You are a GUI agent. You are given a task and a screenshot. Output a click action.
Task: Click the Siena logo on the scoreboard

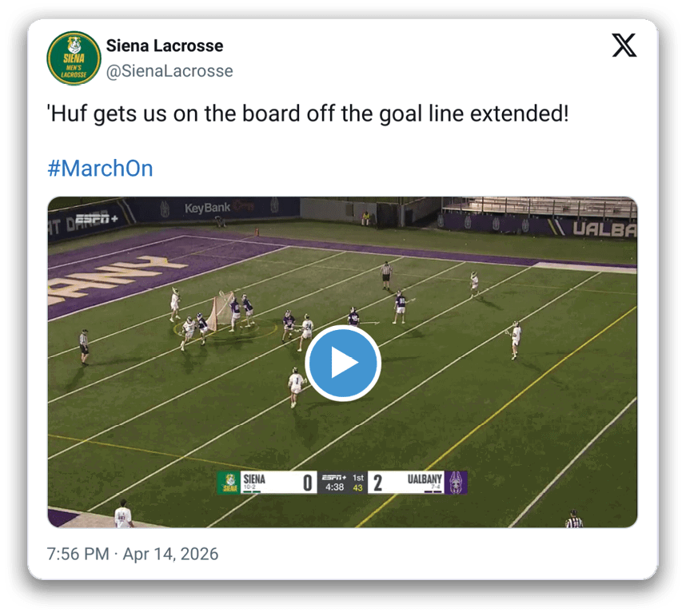tap(229, 483)
